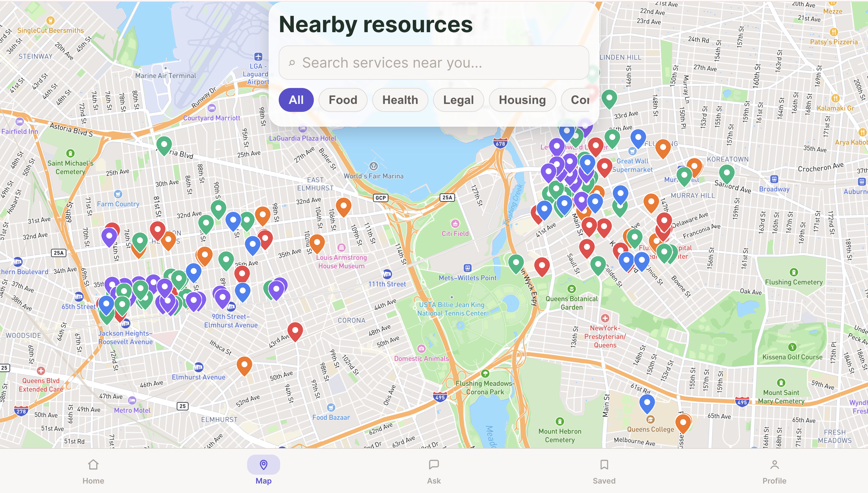Click the search magnifier icon

point(292,63)
